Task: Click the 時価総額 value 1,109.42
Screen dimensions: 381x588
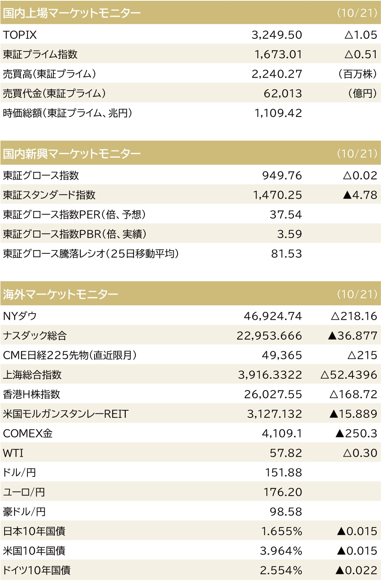Action: click(278, 113)
